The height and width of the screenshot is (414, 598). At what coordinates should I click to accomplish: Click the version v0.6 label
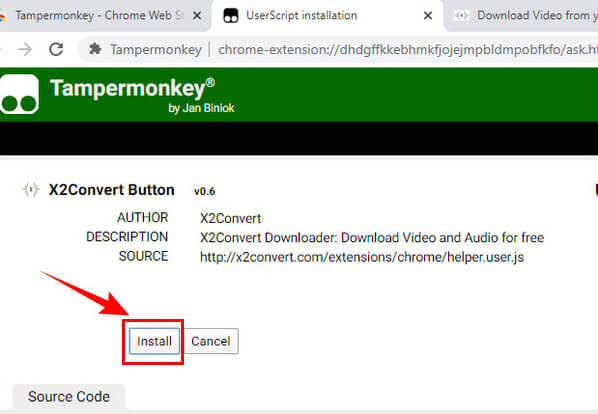[x=204, y=191]
